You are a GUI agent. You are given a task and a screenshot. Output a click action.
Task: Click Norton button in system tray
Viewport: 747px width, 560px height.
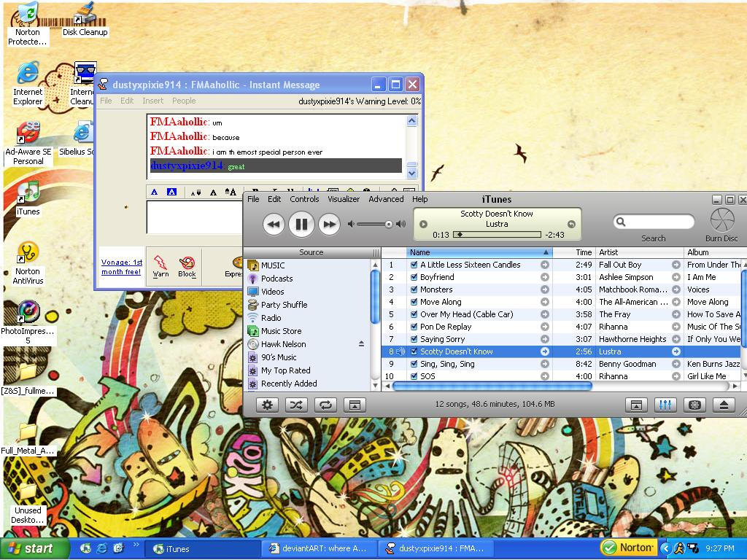click(628, 548)
